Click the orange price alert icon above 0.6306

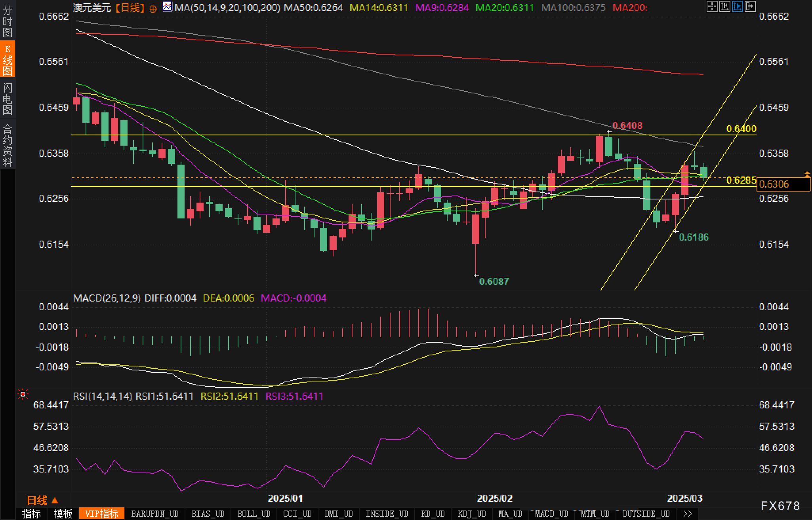[x=807, y=174]
